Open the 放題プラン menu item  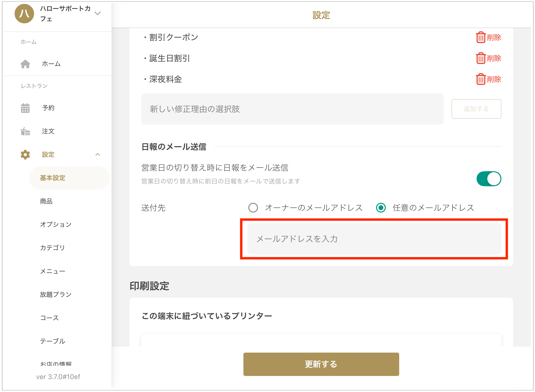click(x=56, y=294)
